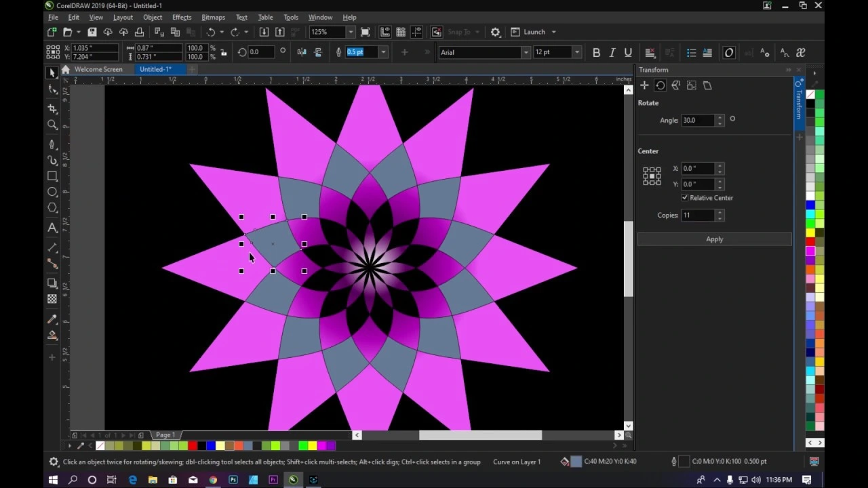868x488 pixels.
Task: Open the zoom level 125% dropdown
Action: coord(351,32)
